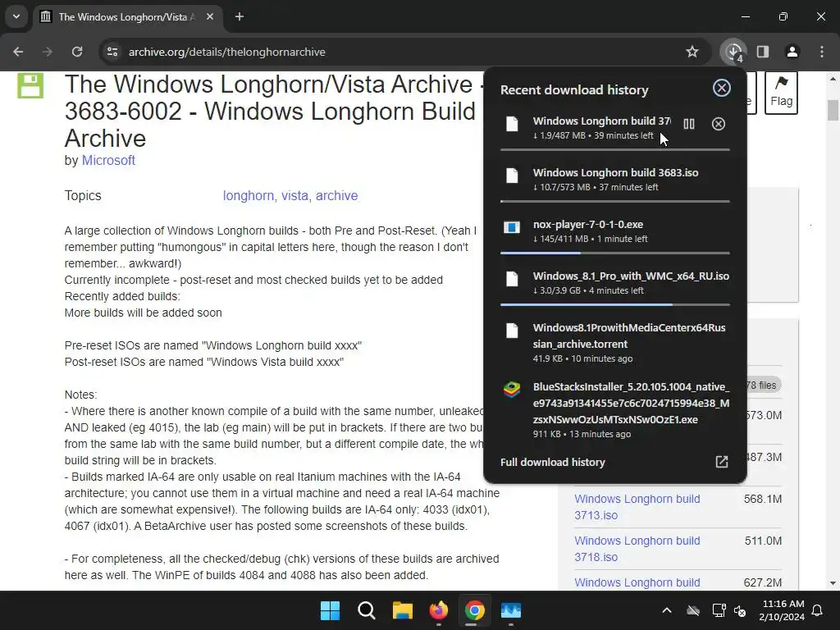Switch to Firefox in the taskbar
Image resolution: width=840 pixels, height=630 pixels.
pos(439,610)
